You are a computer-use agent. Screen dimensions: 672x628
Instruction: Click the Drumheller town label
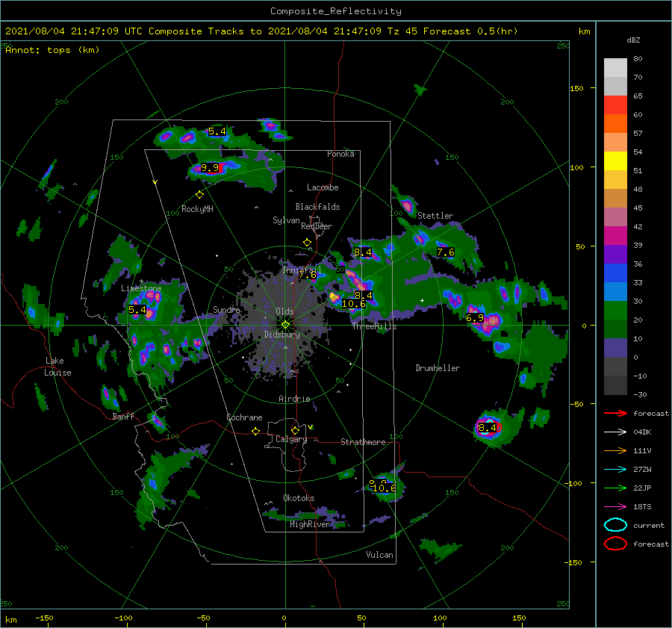click(438, 368)
